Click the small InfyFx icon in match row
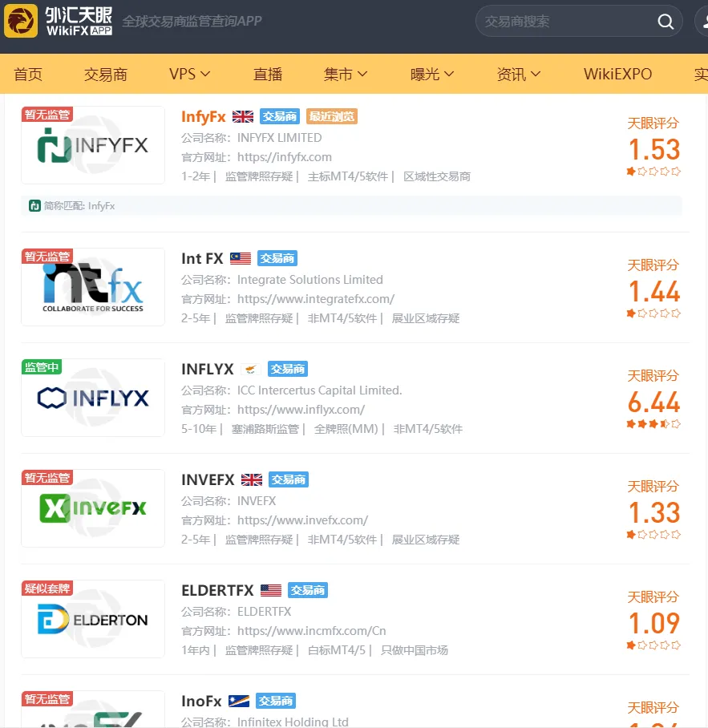Image resolution: width=708 pixels, height=728 pixels. (34, 206)
